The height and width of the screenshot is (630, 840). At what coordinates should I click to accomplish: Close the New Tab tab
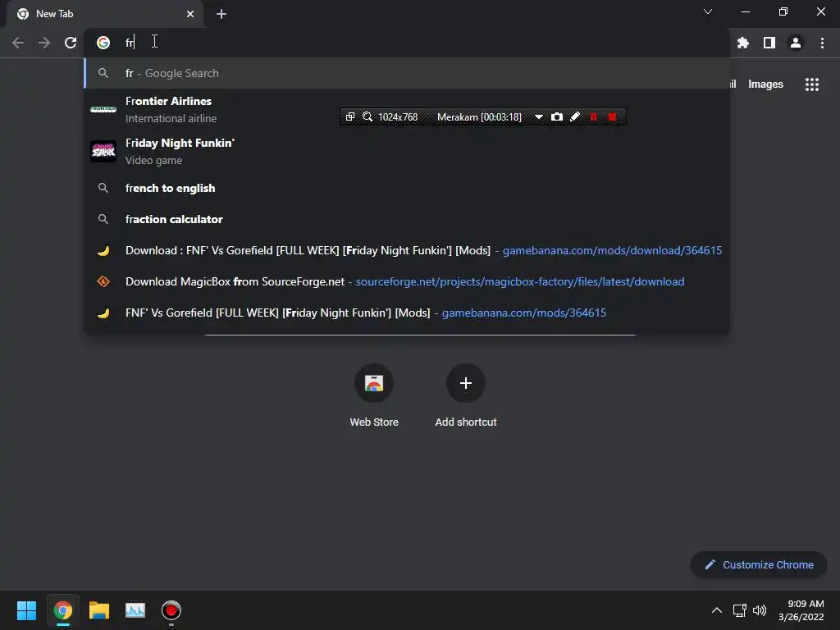coord(190,14)
